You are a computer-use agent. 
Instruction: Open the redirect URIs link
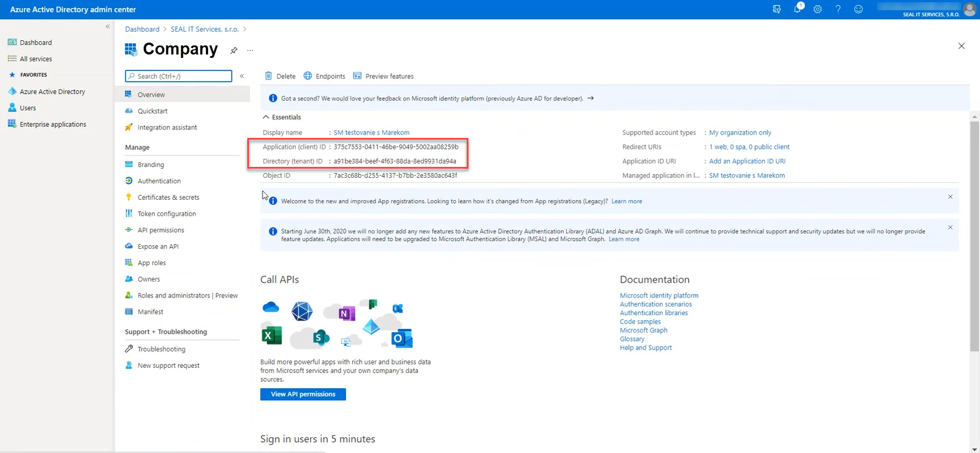749,147
